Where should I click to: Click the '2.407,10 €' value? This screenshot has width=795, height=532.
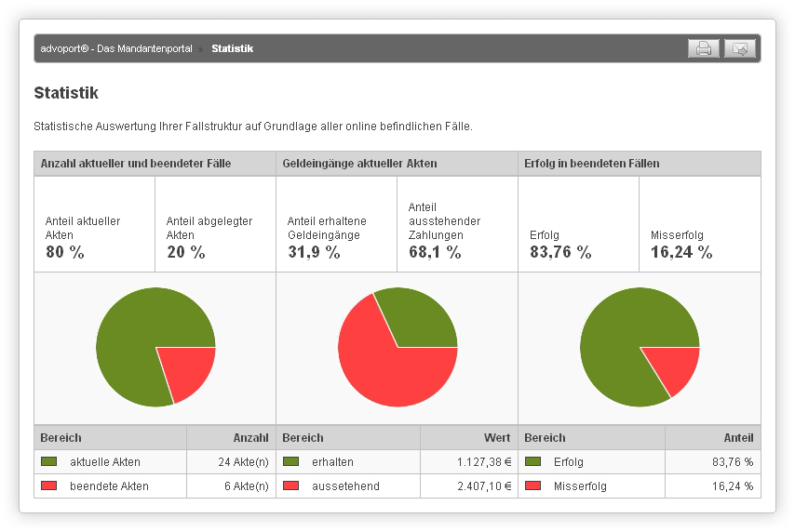(x=484, y=485)
